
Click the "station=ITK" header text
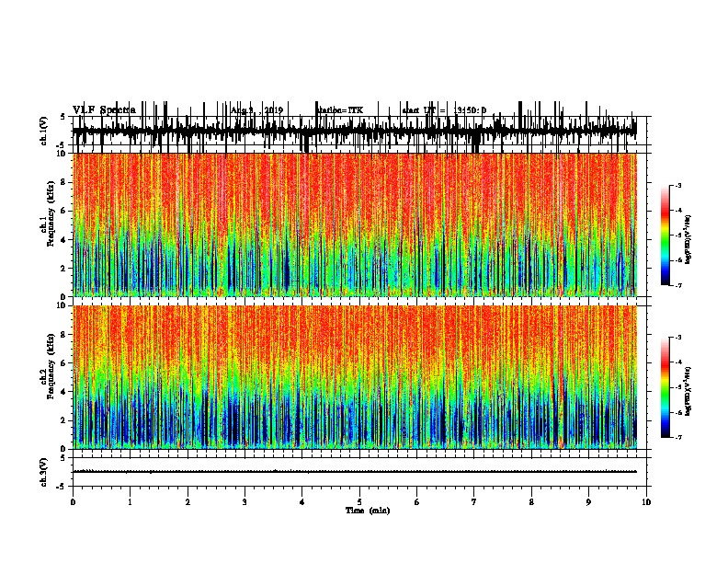340,110
